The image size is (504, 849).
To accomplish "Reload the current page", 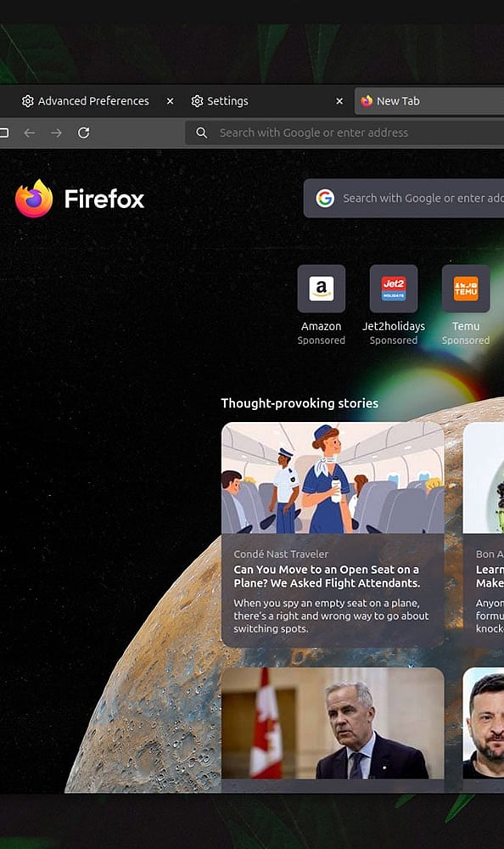I will (x=83, y=132).
